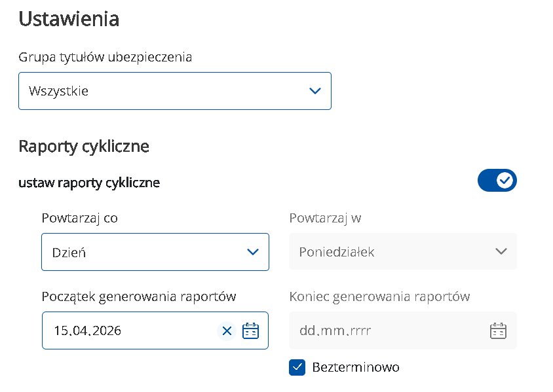Disable the "ustaw raporty cykliczne" switch
The width and height of the screenshot is (553, 392).
(x=497, y=181)
